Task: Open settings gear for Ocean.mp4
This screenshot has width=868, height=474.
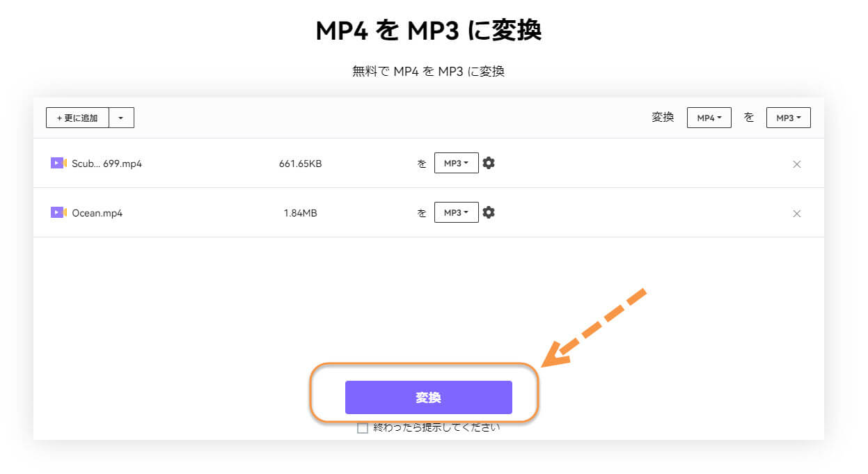Action: (x=489, y=212)
